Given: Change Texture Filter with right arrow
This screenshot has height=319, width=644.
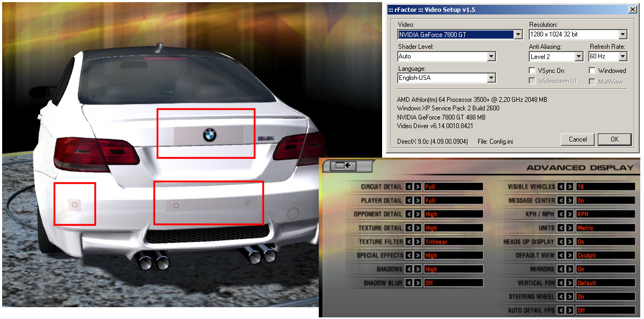Looking at the screenshot, I should point(418,242).
